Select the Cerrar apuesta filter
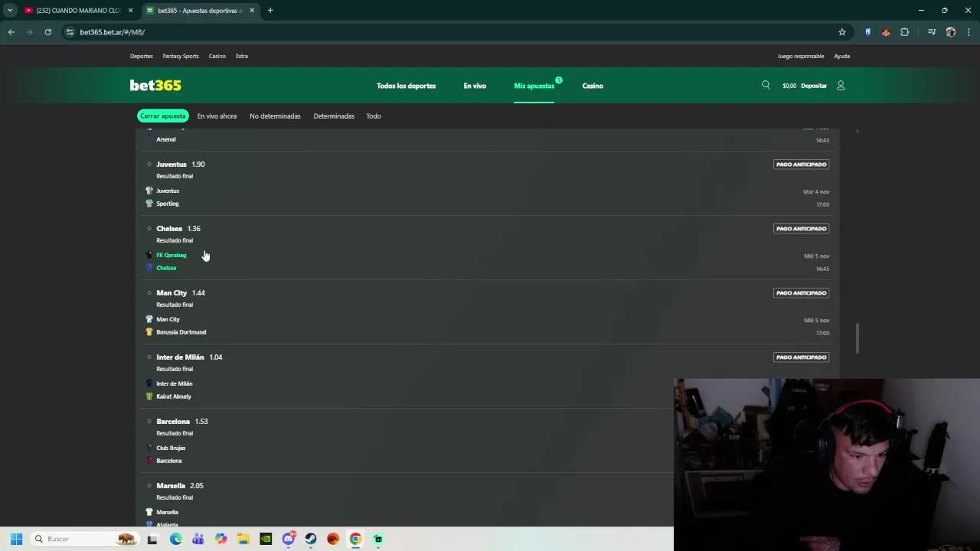 tap(162, 116)
